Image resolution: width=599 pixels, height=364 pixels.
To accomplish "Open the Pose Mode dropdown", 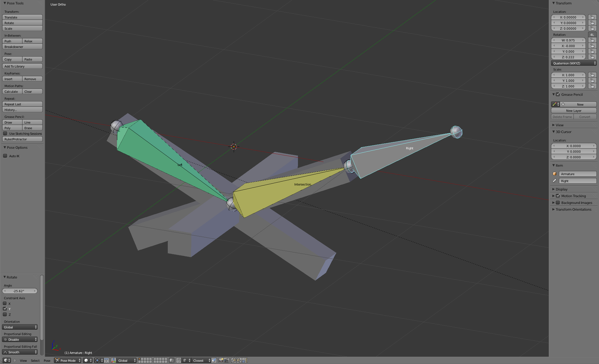I will [x=68, y=360].
